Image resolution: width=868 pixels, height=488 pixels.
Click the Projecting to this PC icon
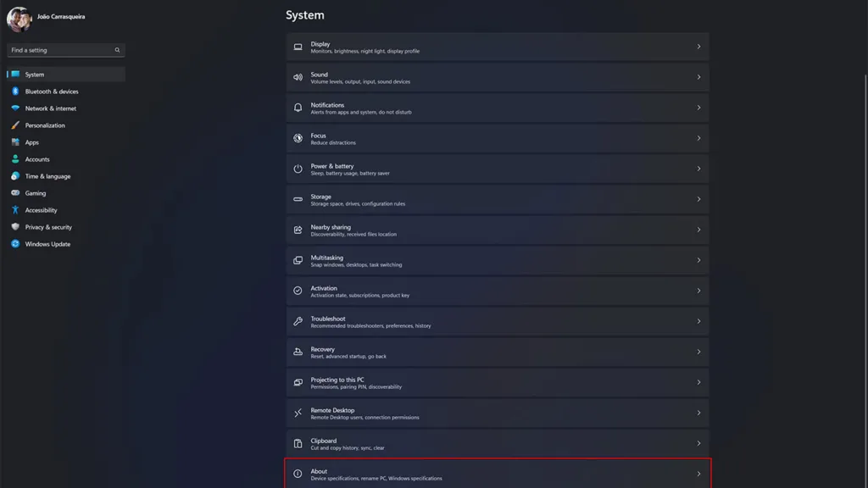click(298, 382)
